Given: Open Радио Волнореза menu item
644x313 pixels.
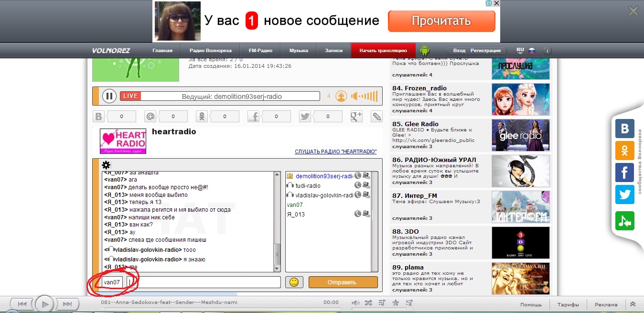Looking at the screenshot, I should tap(210, 50).
